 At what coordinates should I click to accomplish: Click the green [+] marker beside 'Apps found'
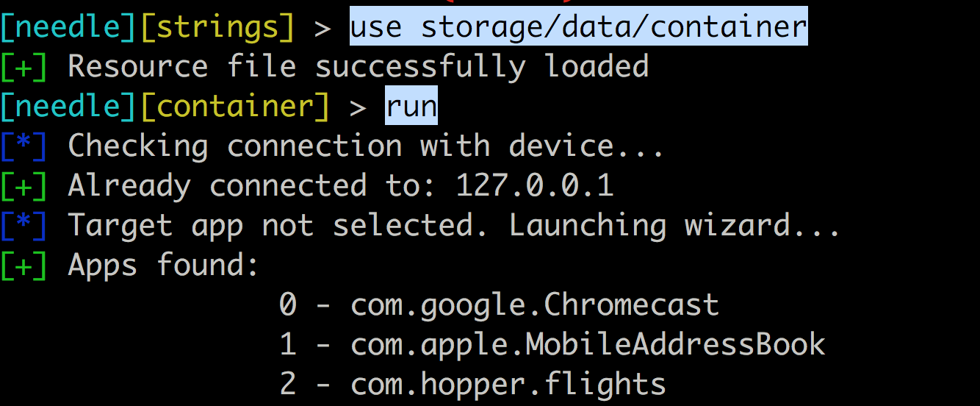24,266
